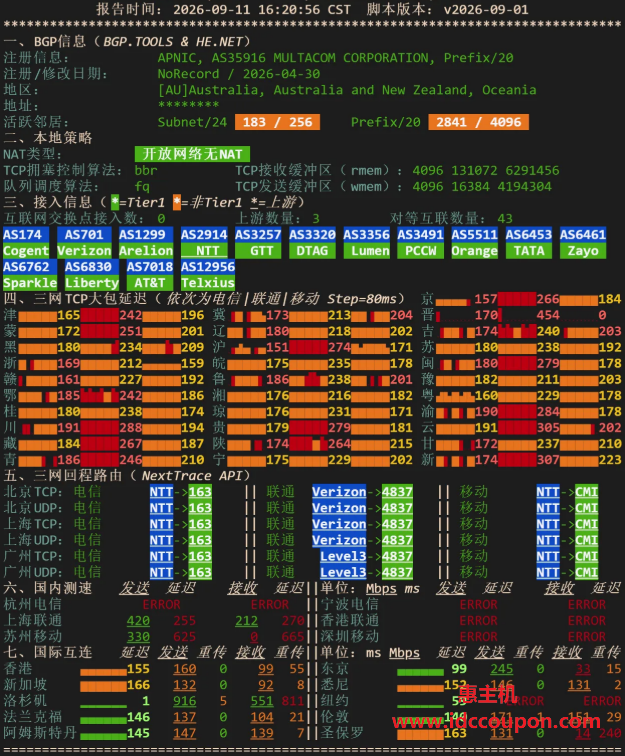Image resolution: width=625 pixels, height=756 pixels.
Task: Click rmem values 4096 131072 6291456
Action: [x=486, y=170]
